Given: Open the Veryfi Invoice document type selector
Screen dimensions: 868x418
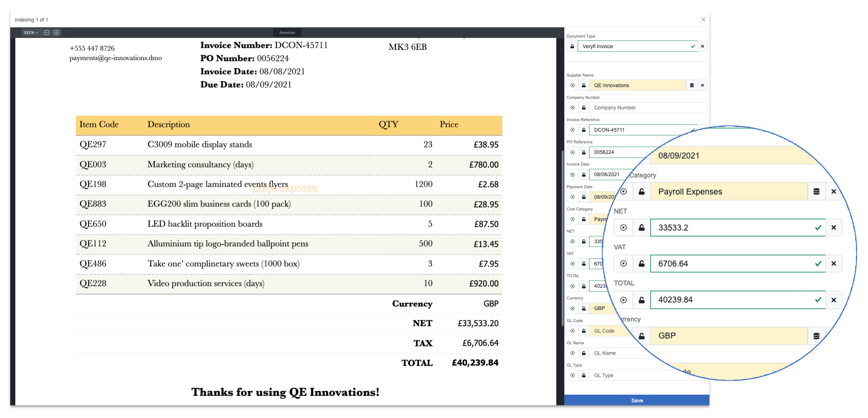Looking at the screenshot, I should click(634, 46).
